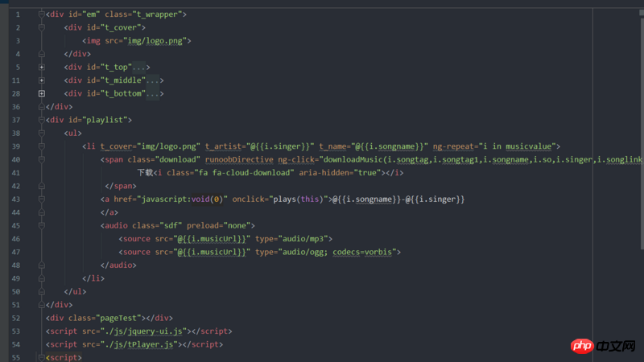This screenshot has width=644, height=362.
Task: Click the t_name attribute on line 39
Action: click(x=332, y=146)
